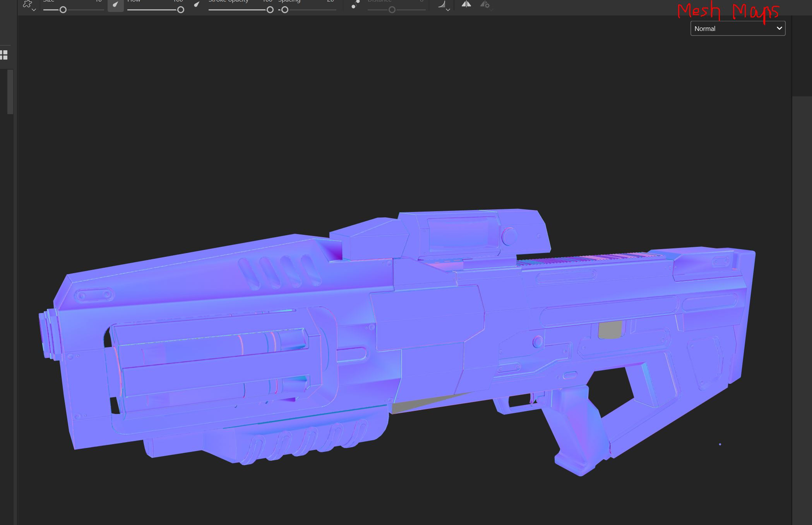812x525 pixels.
Task: Toggle flow pen pressure button
Action: [115, 5]
